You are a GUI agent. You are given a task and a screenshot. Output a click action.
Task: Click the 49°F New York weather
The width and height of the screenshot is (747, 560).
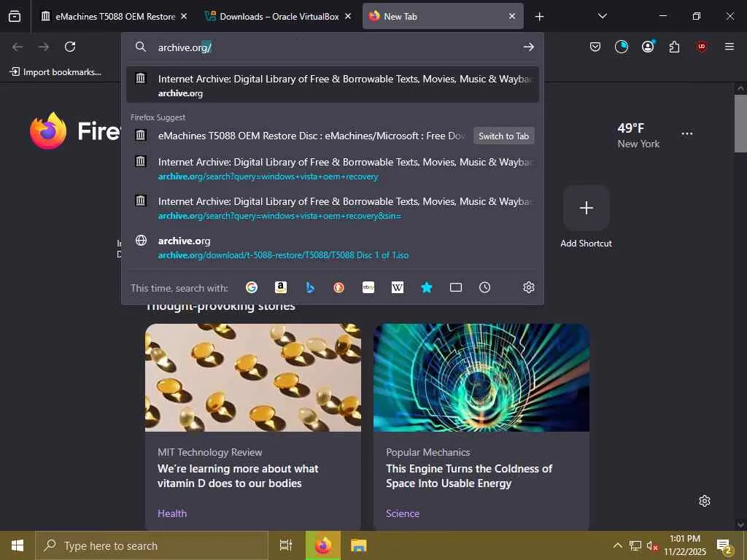tap(638, 135)
